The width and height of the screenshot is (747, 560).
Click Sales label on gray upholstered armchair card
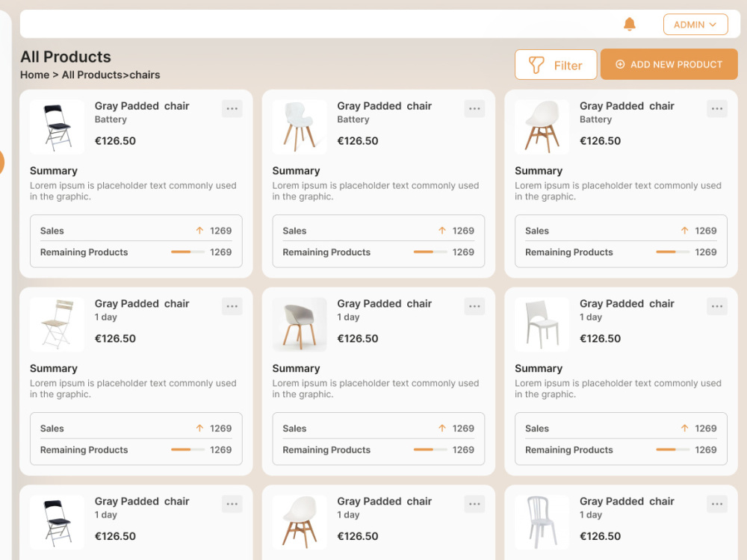point(294,428)
